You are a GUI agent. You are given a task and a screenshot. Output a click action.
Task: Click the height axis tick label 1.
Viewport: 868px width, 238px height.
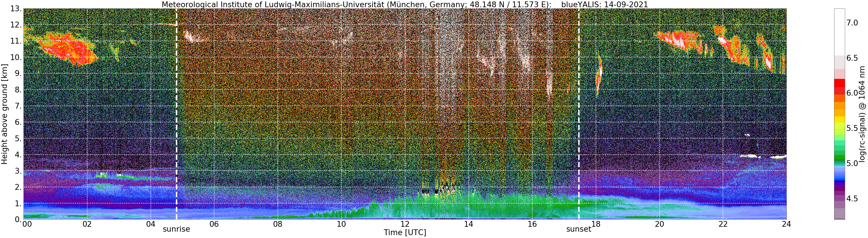point(18,203)
